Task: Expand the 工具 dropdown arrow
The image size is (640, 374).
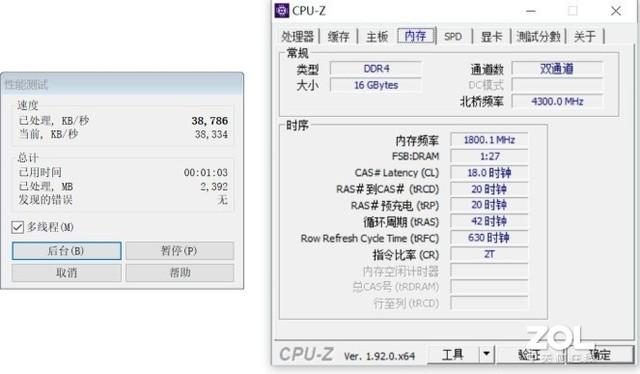Action: (x=486, y=354)
